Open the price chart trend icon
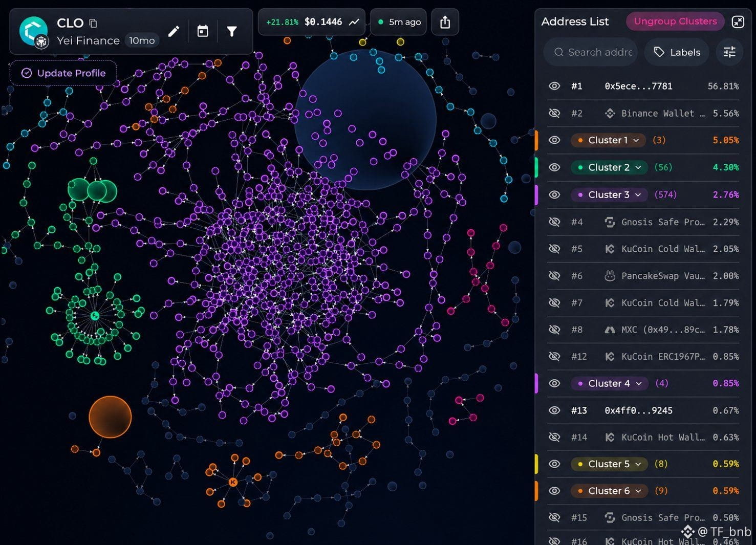 point(354,22)
